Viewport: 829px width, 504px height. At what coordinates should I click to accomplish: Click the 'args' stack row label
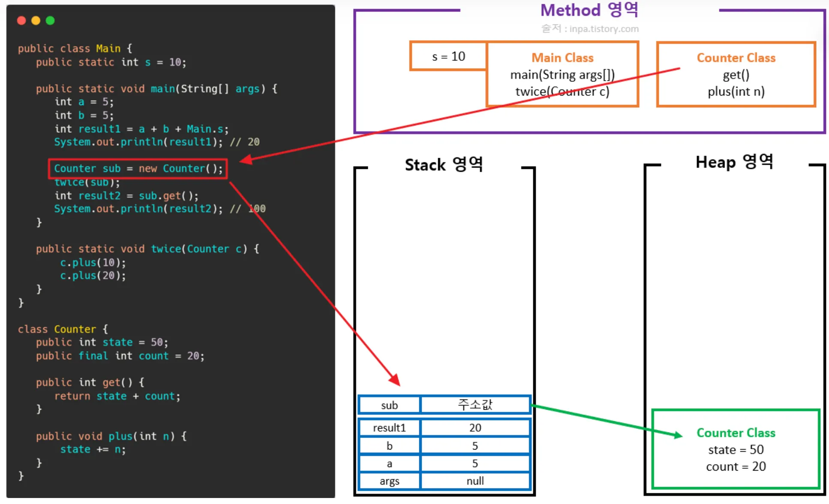389,481
